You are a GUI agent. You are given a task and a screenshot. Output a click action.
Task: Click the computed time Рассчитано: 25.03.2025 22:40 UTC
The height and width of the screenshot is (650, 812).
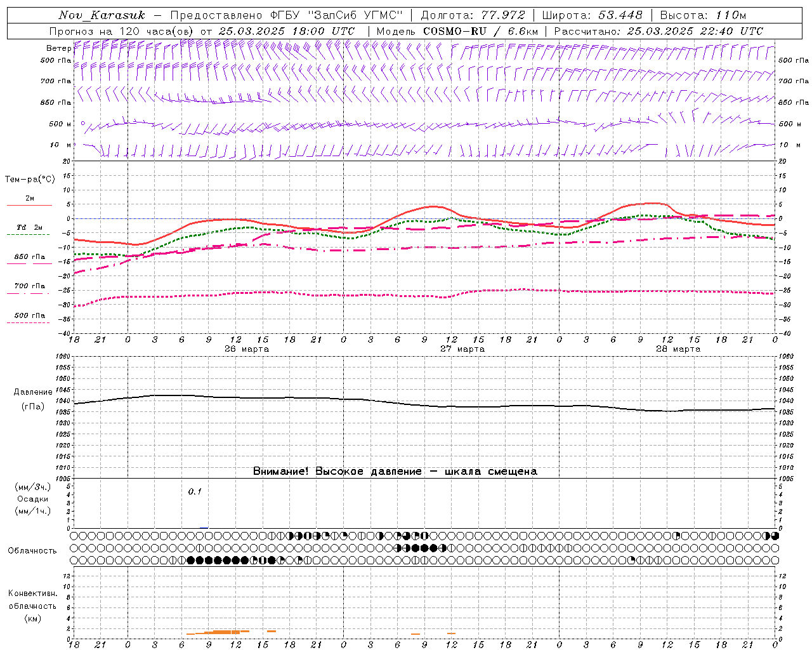coord(658,31)
